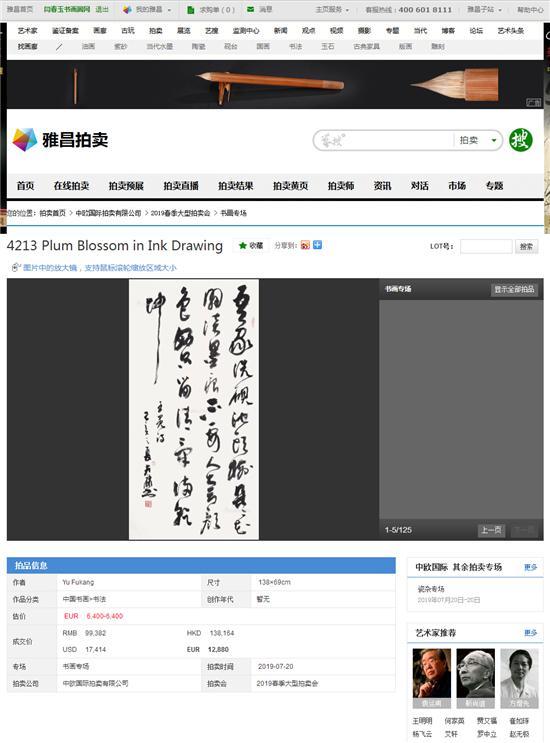
Task: Click the second recommended artist portrait
Action: tap(476, 678)
